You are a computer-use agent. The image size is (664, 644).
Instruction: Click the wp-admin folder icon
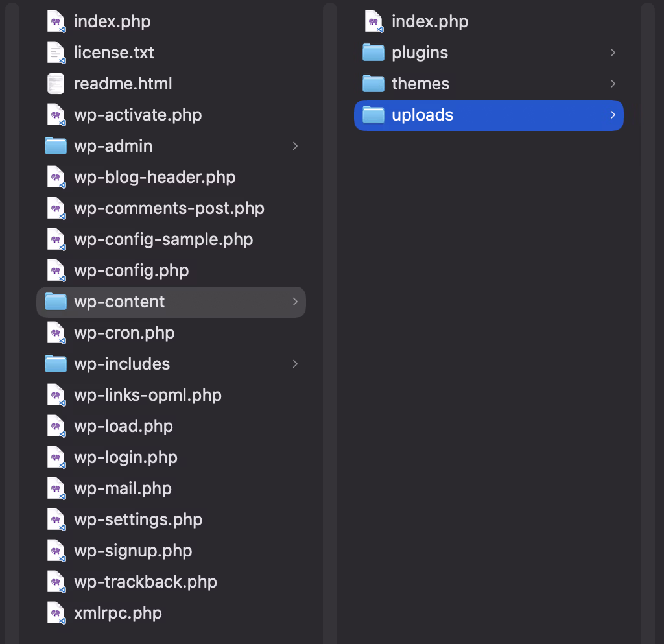56,146
